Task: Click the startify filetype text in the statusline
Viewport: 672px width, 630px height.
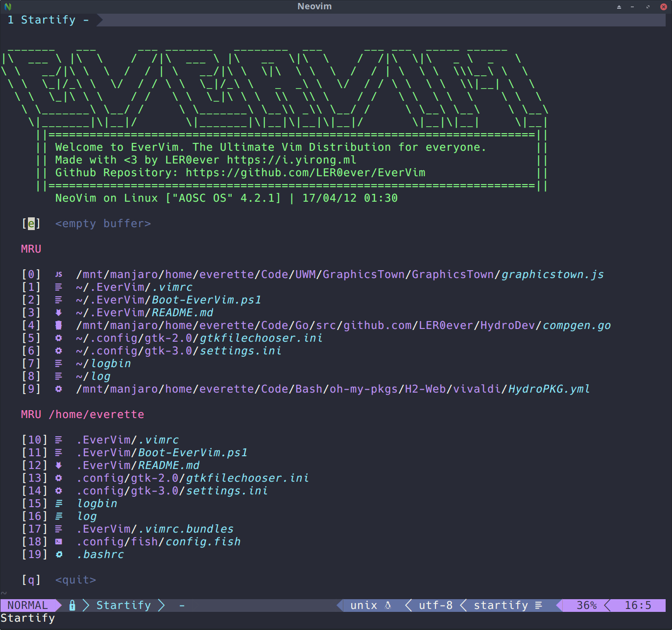Action: point(501,606)
